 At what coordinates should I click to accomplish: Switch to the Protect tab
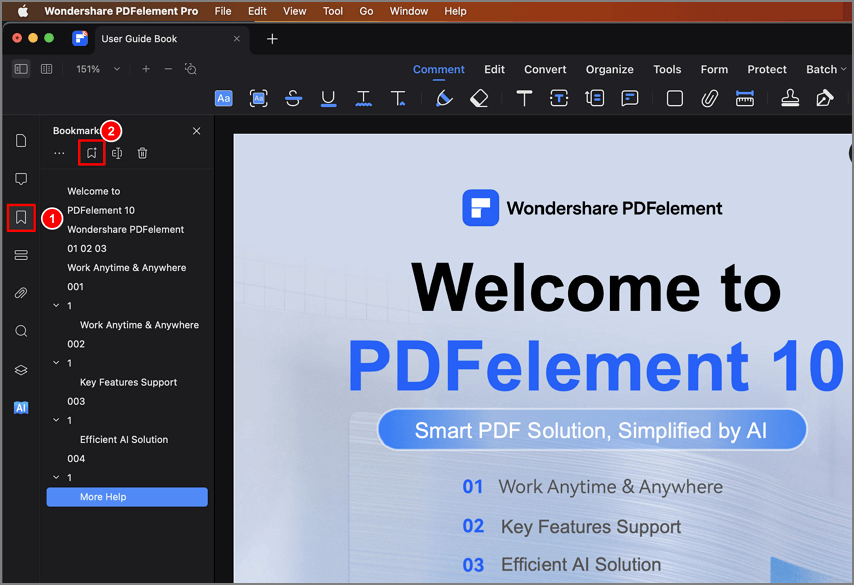click(x=767, y=69)
